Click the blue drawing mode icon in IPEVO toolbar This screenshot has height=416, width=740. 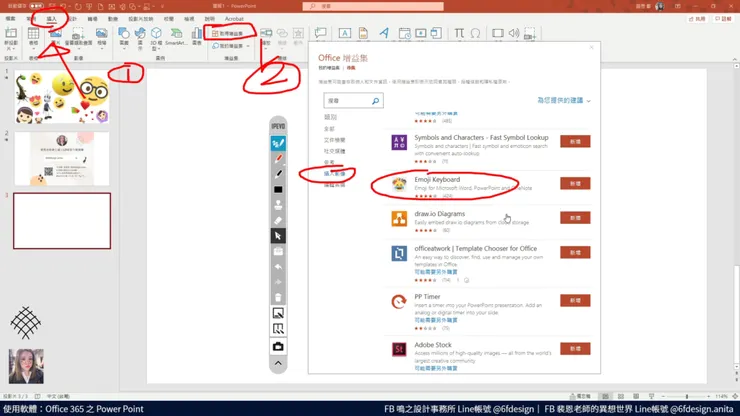[278, 143]
